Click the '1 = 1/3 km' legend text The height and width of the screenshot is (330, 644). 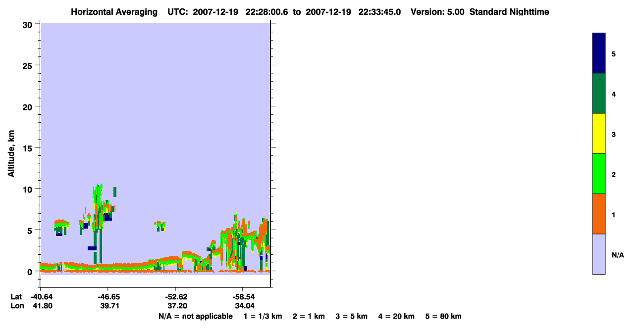tap(263, 317)
